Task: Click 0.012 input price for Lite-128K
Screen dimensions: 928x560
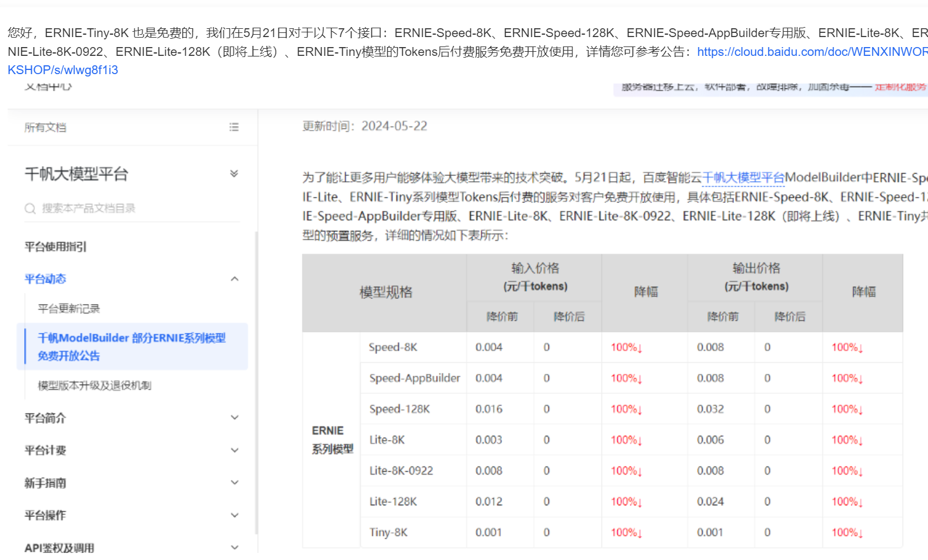Action: tap(489, 502)
